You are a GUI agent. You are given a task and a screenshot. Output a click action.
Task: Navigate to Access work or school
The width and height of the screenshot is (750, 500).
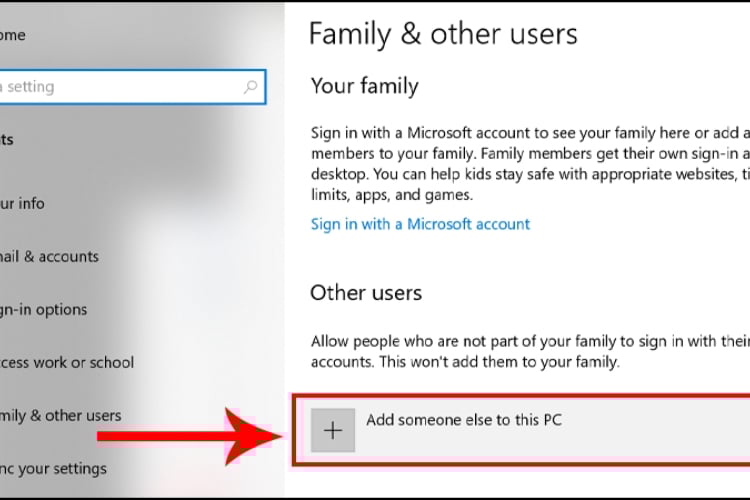[67, 362]
